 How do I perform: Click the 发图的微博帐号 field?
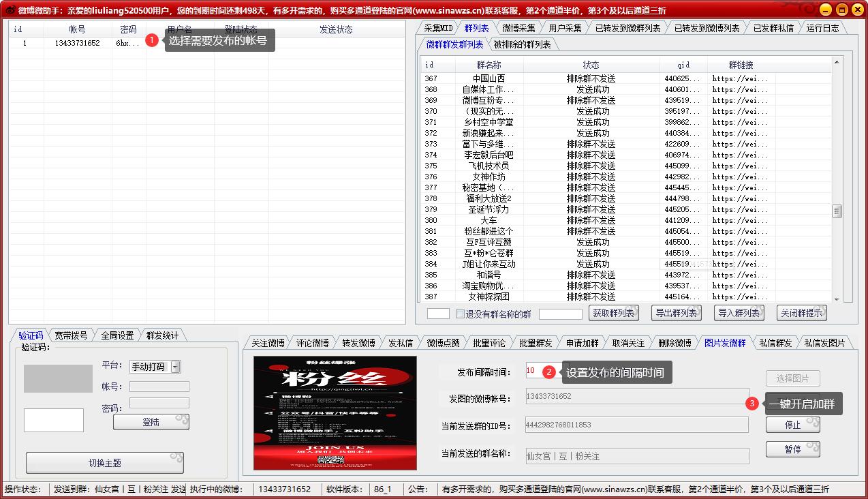[x=636, y=396]
